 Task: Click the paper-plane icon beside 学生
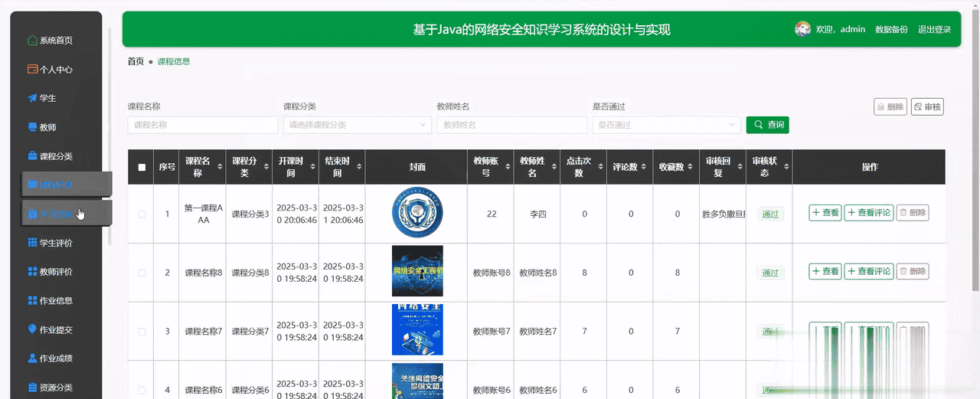coord(32,98)
